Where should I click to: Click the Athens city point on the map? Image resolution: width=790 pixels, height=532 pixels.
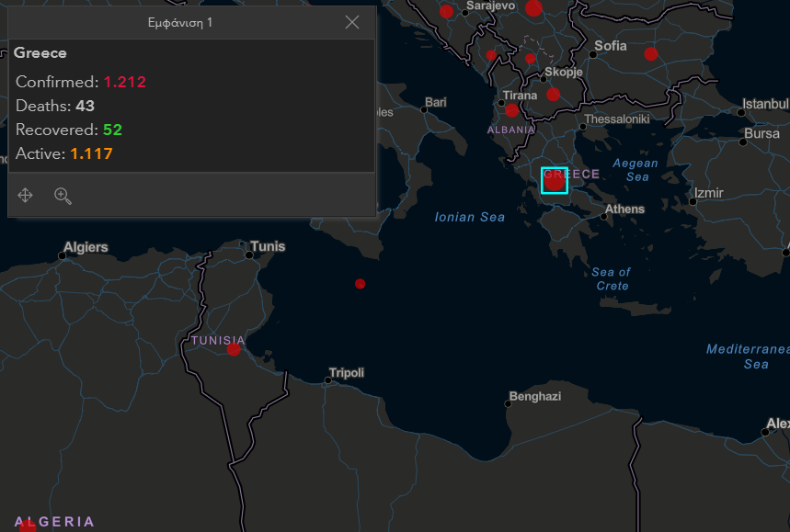(604, 217)
